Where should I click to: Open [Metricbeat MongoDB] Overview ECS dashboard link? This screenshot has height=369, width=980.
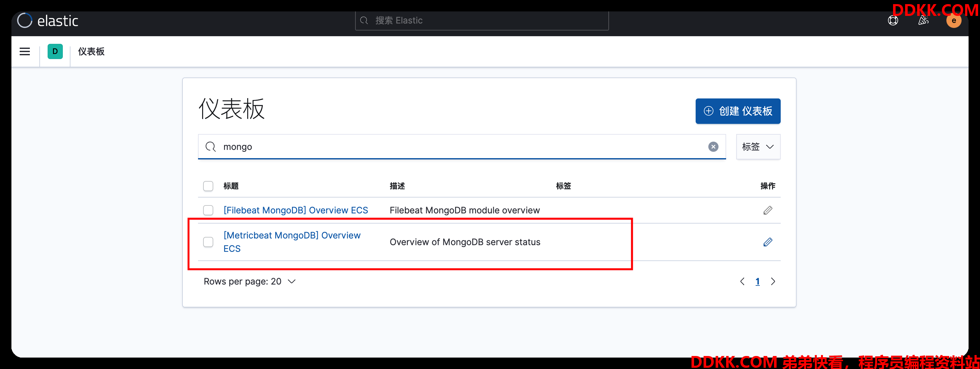(x=292, y=242)
